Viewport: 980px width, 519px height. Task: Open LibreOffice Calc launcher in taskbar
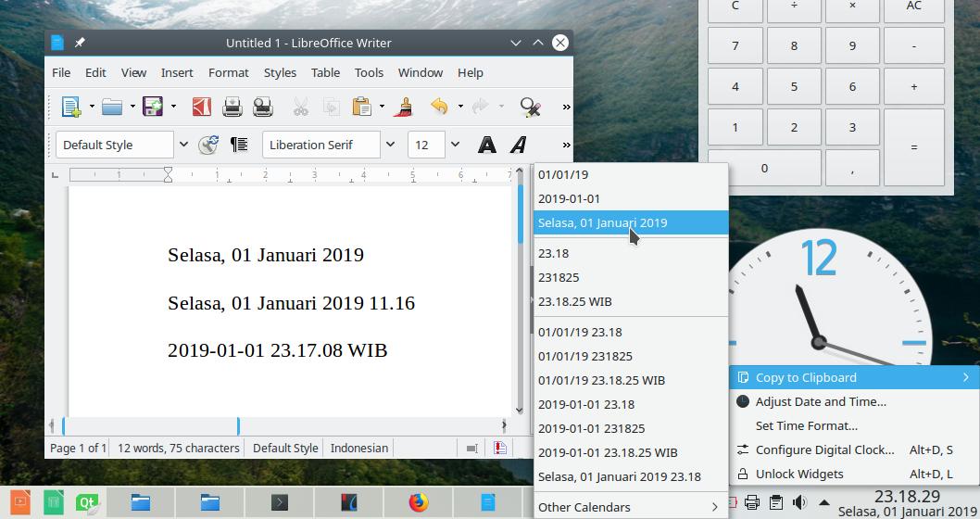pos(54,502)
